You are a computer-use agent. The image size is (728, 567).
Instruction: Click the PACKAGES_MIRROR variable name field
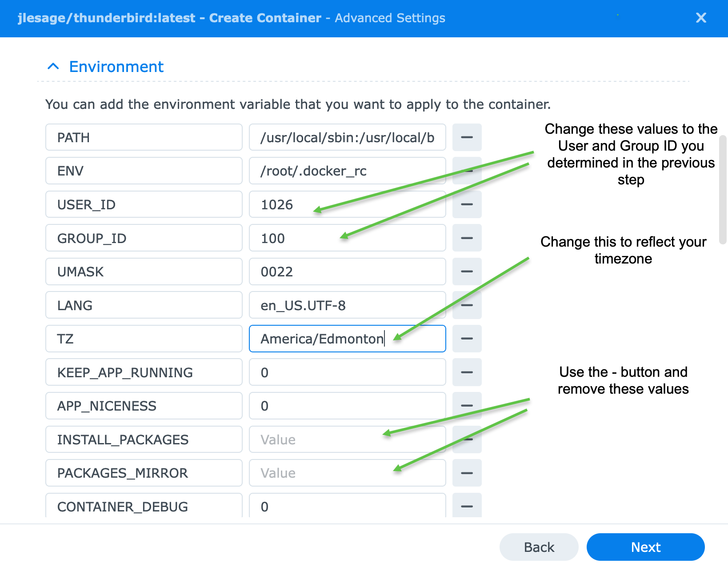click(x=144, y=473)
